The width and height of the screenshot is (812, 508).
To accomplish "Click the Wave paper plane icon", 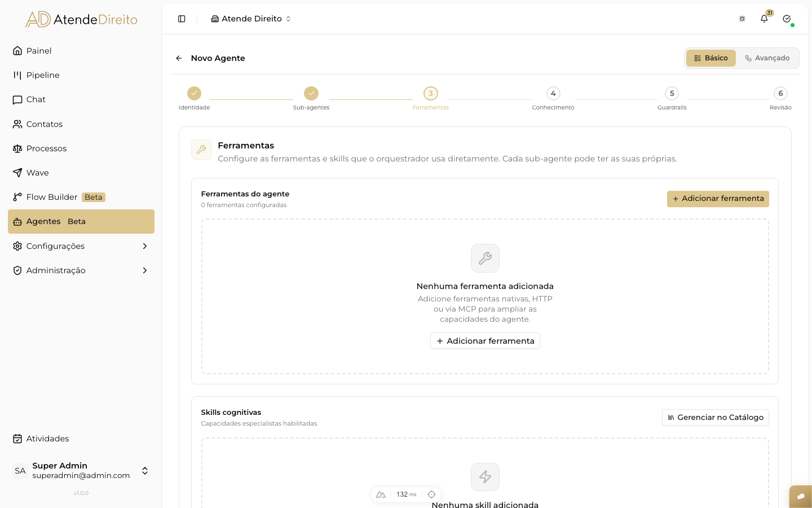I will point(17,173).
